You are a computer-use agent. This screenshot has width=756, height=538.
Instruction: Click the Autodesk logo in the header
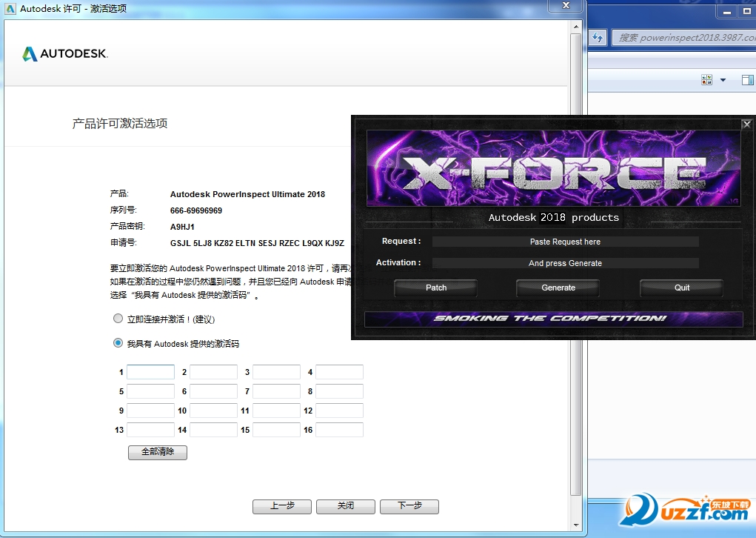coord(65,53)
